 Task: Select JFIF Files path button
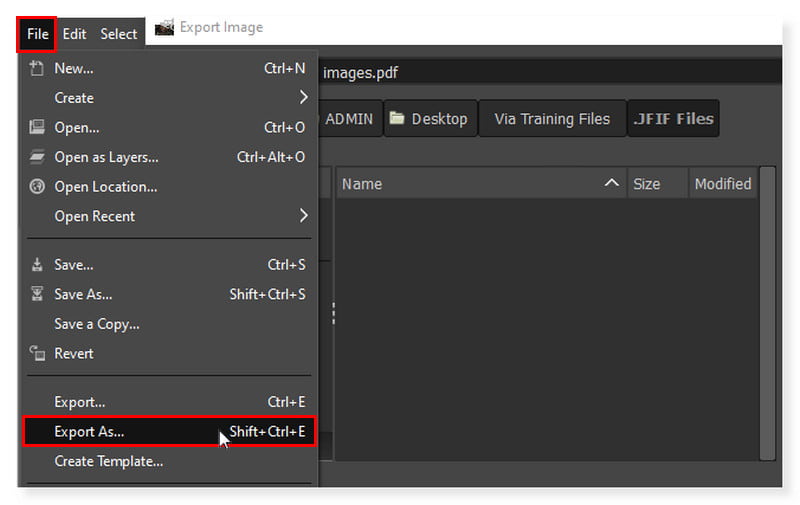(x=673, y=119)
